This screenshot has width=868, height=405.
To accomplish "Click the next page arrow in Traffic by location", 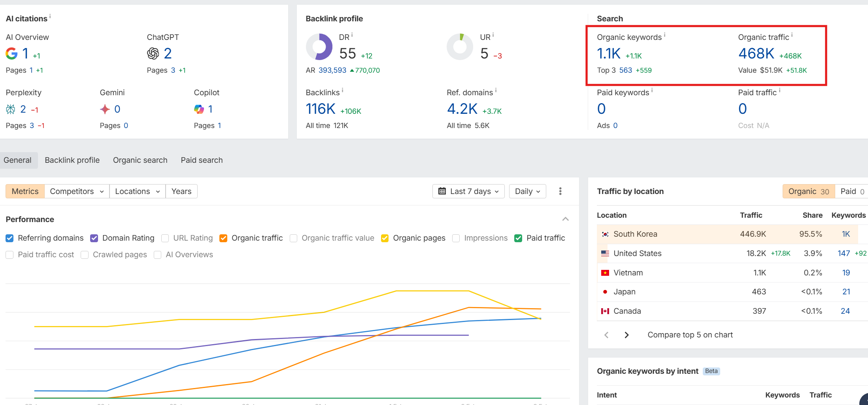I will click(626, 335).
